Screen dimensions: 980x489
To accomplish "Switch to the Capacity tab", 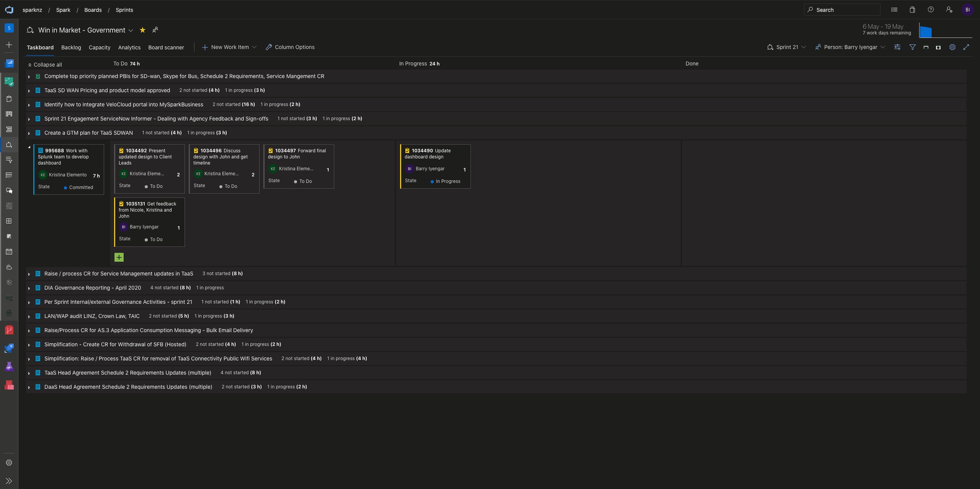I will point(100,47).
